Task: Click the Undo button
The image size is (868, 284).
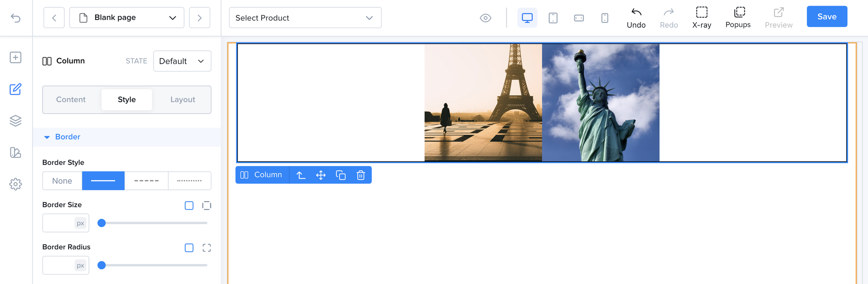Action: click(x=636, y=18)
